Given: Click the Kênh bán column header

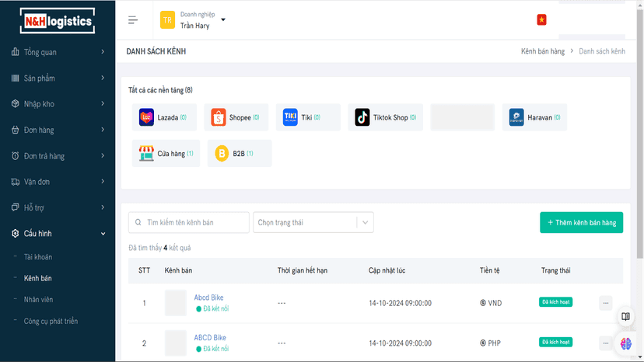Looking at the screenshot, I should coord(178,270).
